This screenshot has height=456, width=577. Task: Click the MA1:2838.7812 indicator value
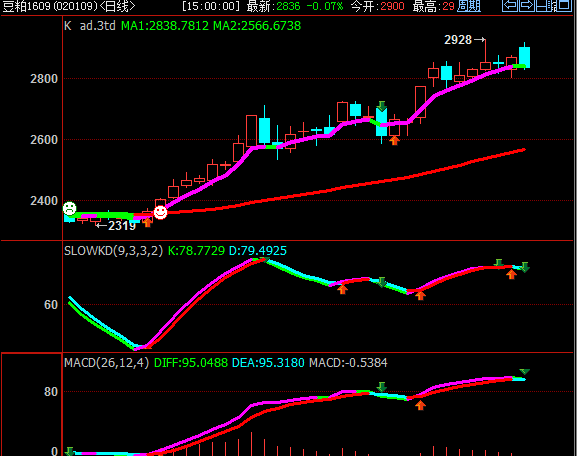[x=165, y=26]
